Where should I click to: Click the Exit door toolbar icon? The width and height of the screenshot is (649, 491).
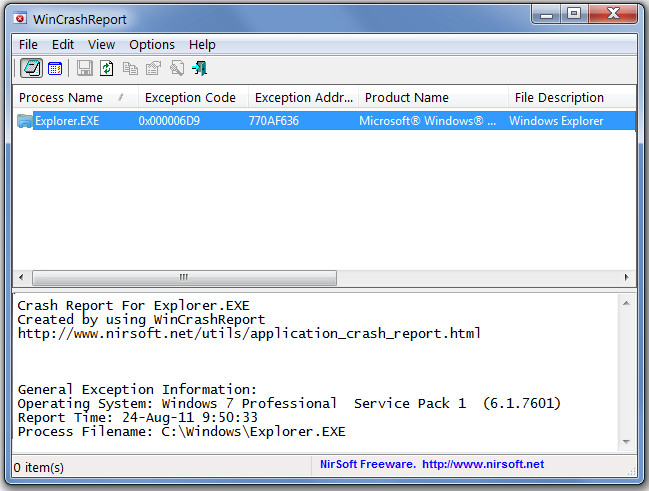click(200, 68)
